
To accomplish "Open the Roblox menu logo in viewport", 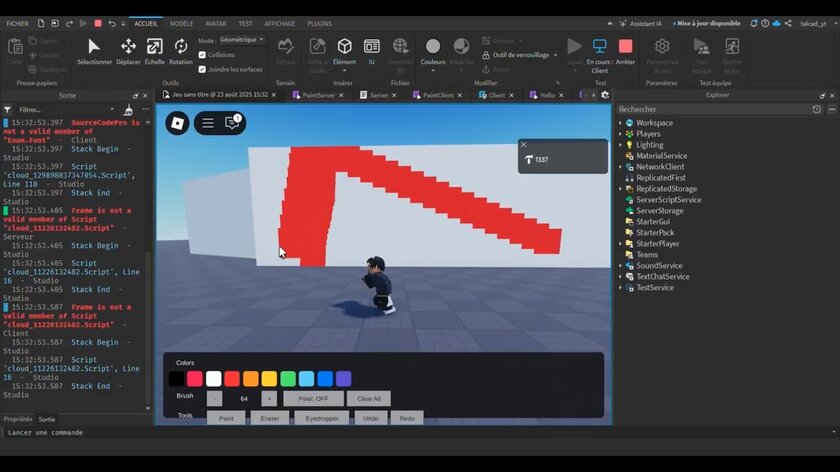I will click(177, 123).
